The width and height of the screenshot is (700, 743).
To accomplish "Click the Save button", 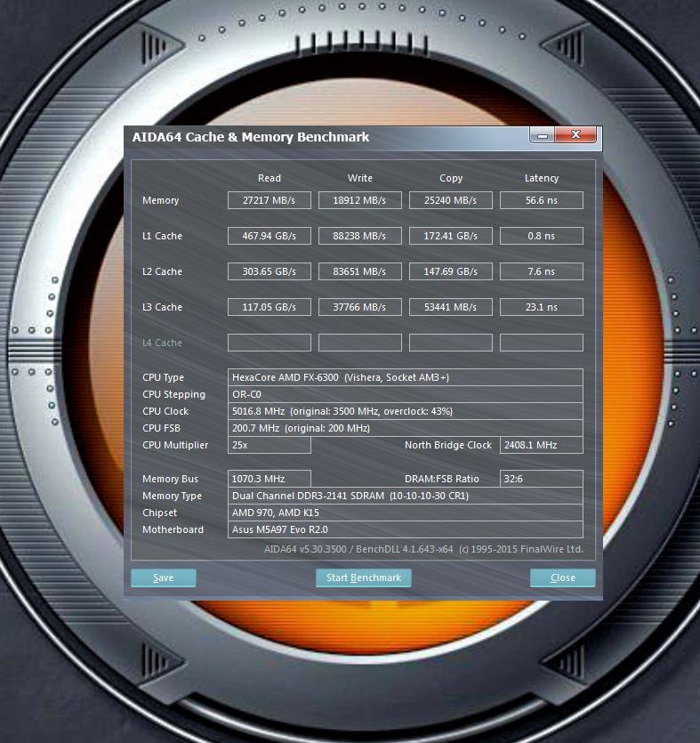I will (x=164, y=577).
